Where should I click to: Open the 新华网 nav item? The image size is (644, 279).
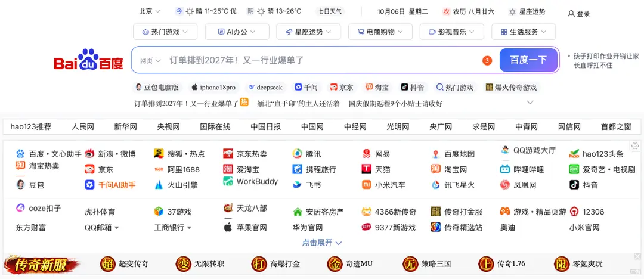coord(125,126)
